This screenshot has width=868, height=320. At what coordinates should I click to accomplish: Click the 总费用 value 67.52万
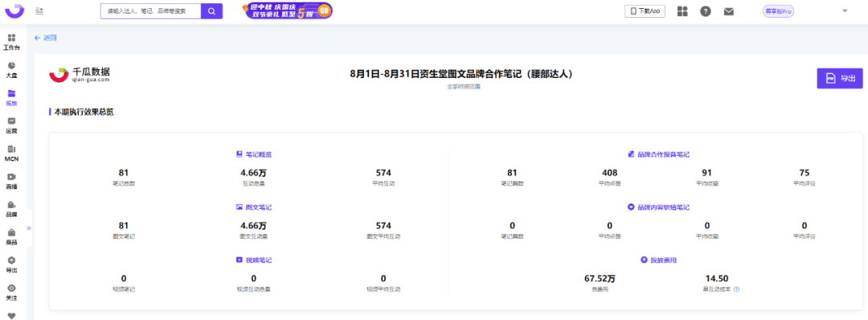click(600, 278)
